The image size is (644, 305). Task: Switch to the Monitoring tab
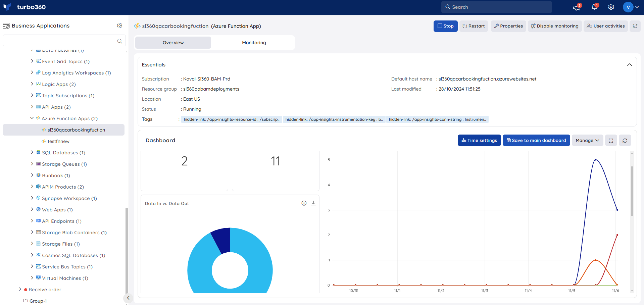tap(254, 43)
